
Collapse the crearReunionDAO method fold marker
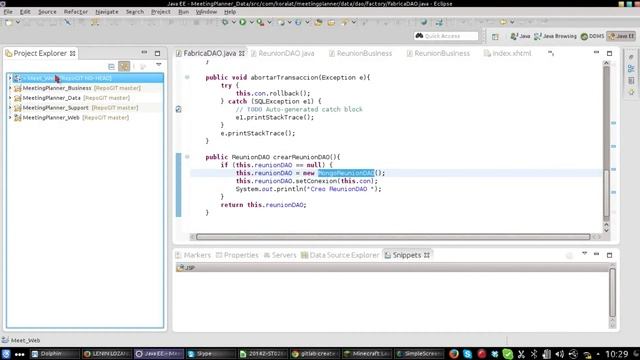tap(187, 157)
